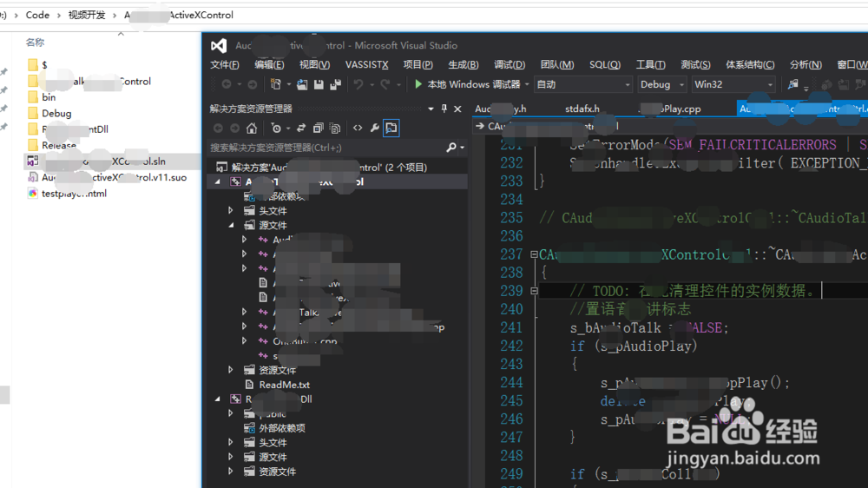Screen dimensions: 868x488
Task: Open the 生成(B) menu
Action: (464, 65)
